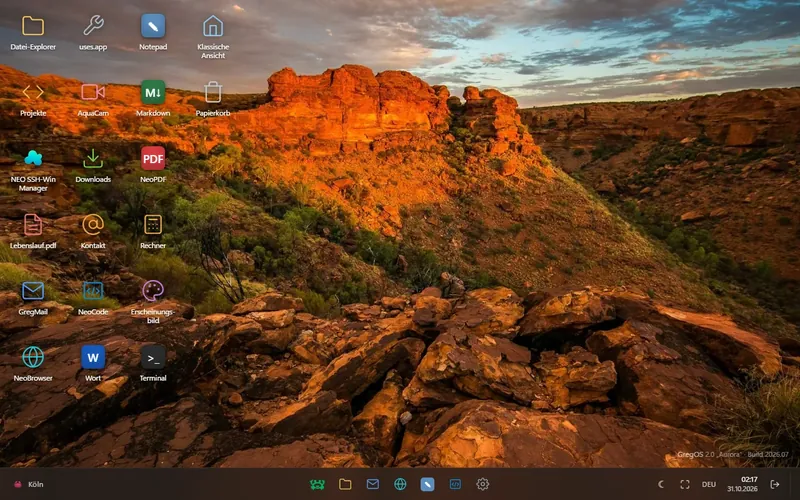Open settings gear in the taskbar
Image resolution: width=800 pixels, height=500 pixels.
(483, 484)
